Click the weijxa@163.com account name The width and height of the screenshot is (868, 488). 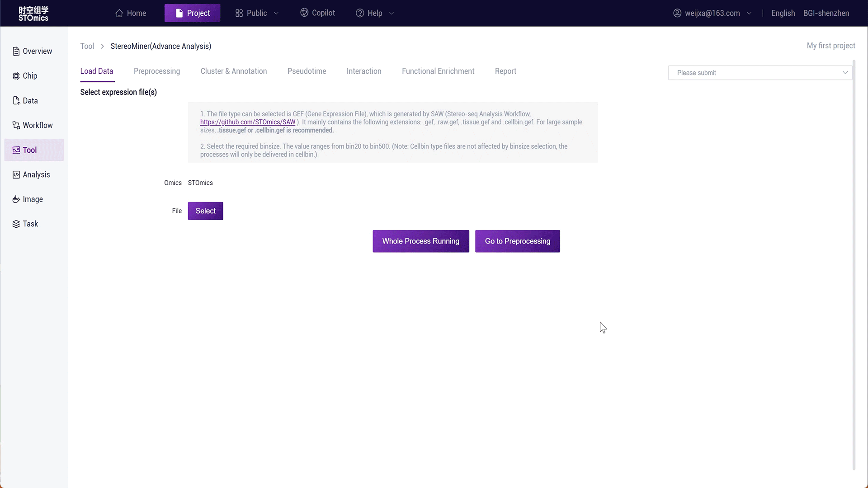712,13
